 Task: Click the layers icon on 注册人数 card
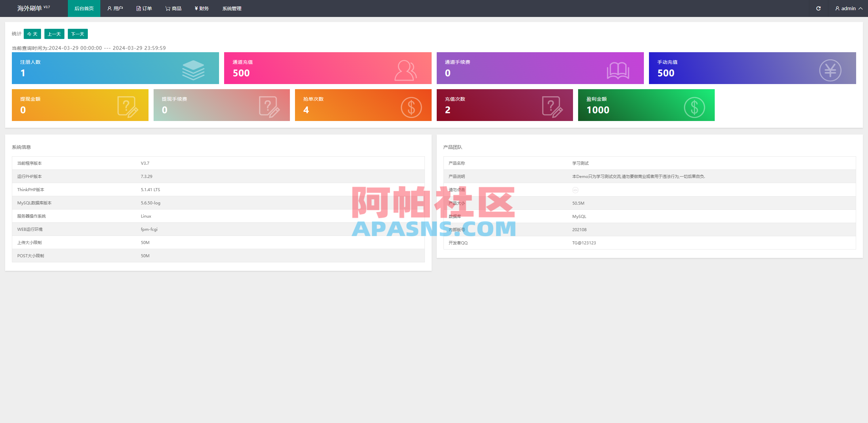point(193,70)
